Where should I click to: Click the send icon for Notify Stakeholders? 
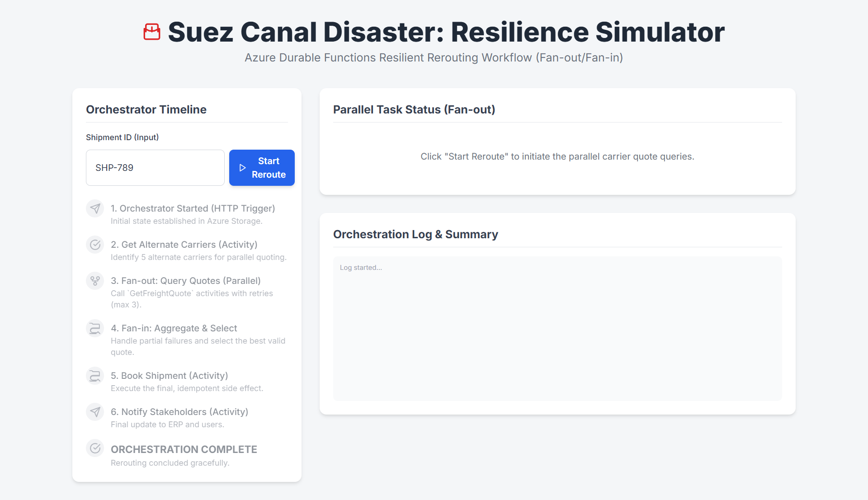[x=95, y=412]
